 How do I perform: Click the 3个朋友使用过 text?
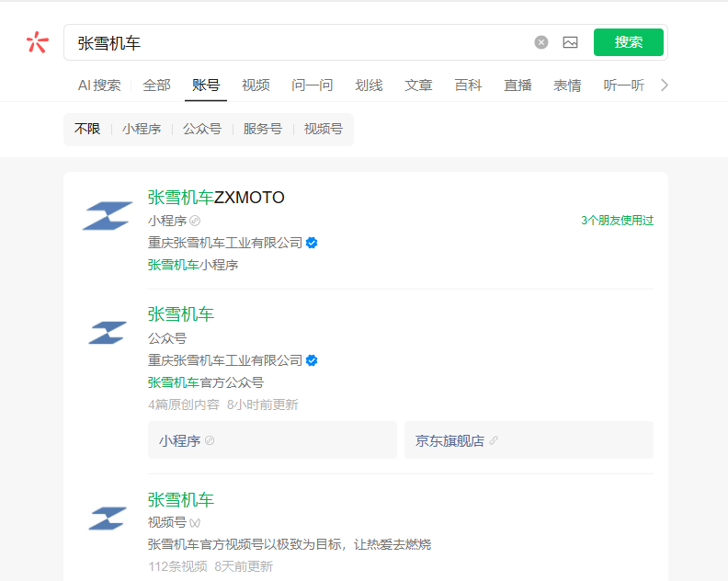pos(617,220)
